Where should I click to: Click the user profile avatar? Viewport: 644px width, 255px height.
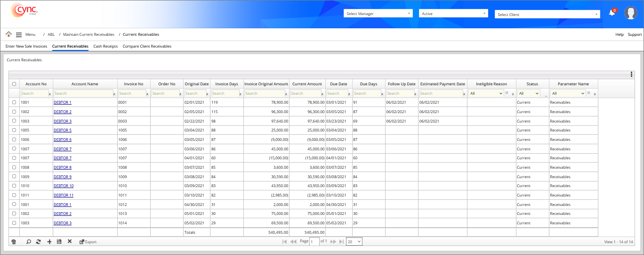click(x=630, y=13)
